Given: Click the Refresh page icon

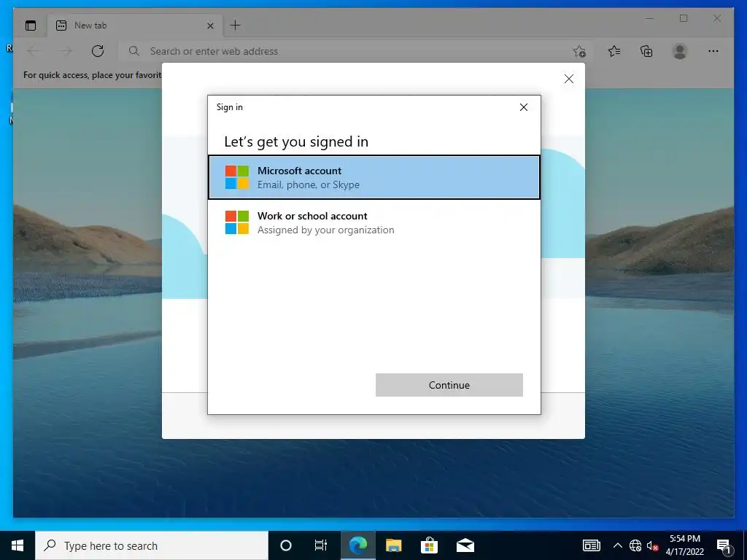Looking at the screenshot, I should 98,51.
